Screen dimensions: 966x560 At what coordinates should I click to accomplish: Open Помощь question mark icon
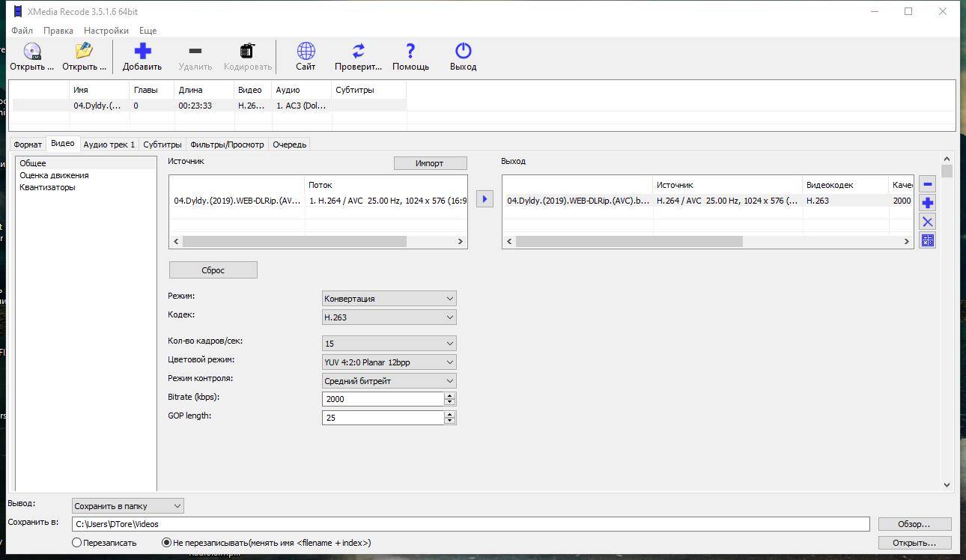410,51
